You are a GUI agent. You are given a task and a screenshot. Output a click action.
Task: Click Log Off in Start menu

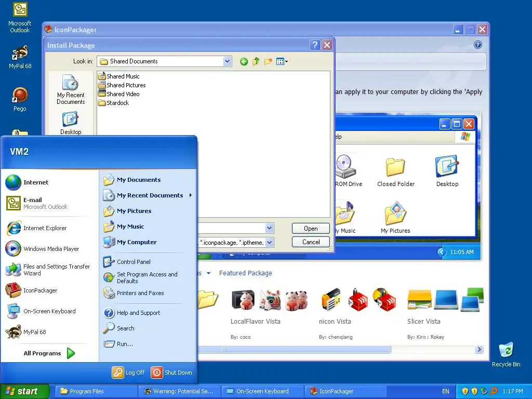128,372
